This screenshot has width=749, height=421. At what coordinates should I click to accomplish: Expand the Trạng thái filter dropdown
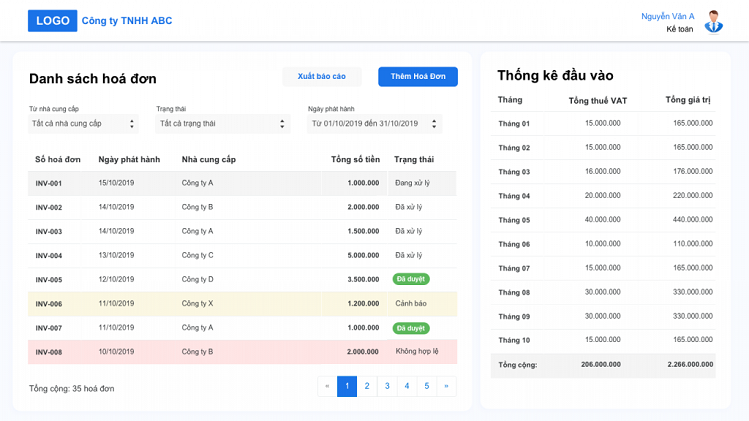click(222, 124)
